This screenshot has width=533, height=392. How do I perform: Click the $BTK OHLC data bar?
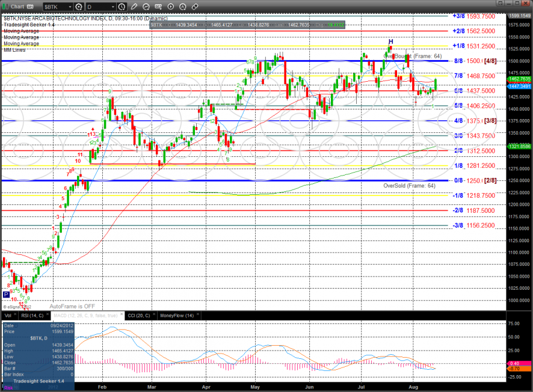247,25
